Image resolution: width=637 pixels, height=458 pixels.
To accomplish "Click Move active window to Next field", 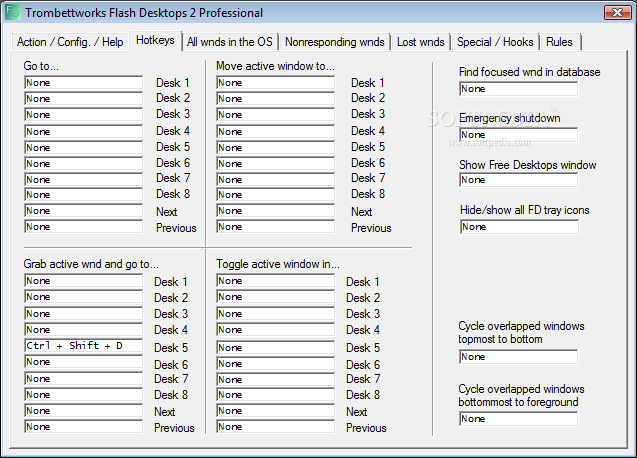I will (276, 211).
